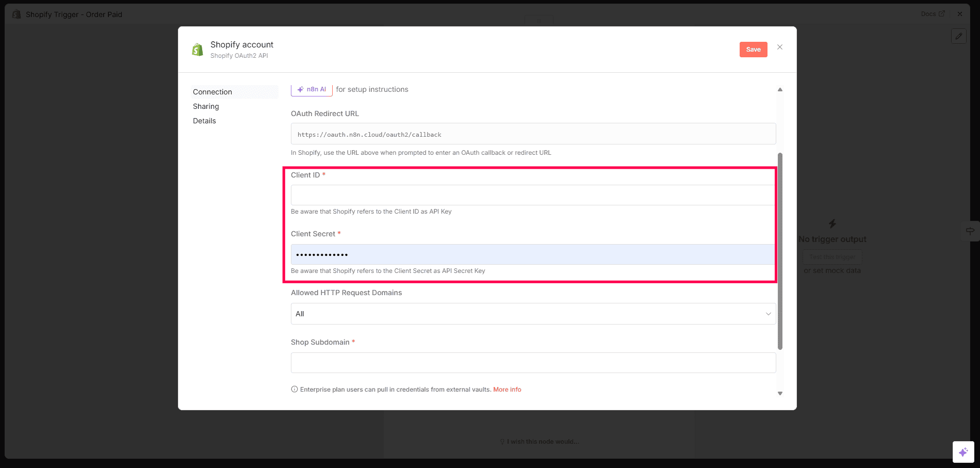The height and width of the screenshot is (468, 980).
Task: Click the OAuth Redirect URL field to copy
Action: click(x=533, y=134)
